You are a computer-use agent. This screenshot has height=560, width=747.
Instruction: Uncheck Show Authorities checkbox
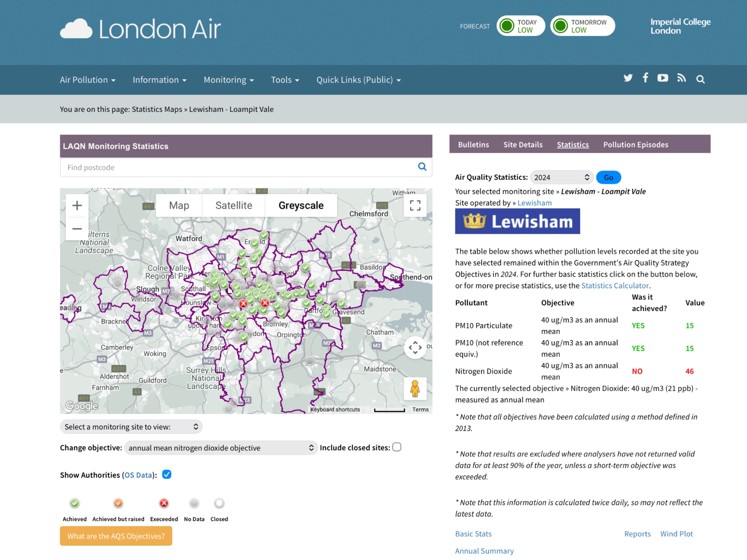[167, 474]
